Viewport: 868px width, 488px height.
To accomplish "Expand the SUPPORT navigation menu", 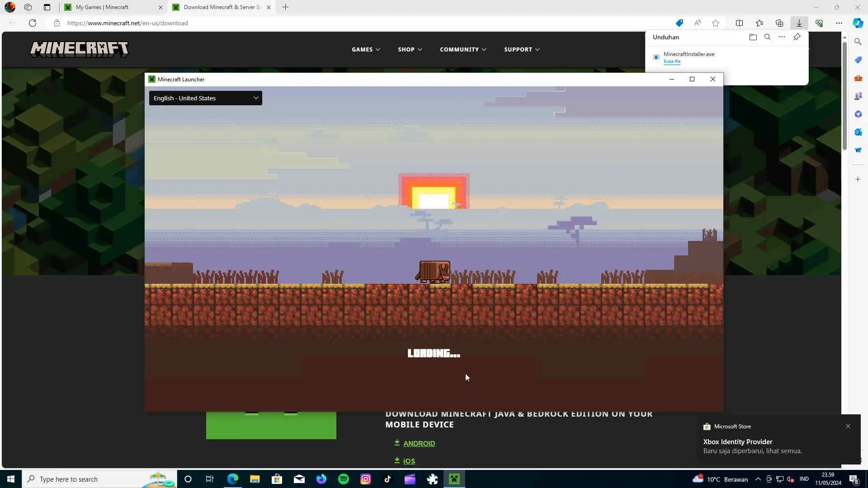I will [521, 49].
